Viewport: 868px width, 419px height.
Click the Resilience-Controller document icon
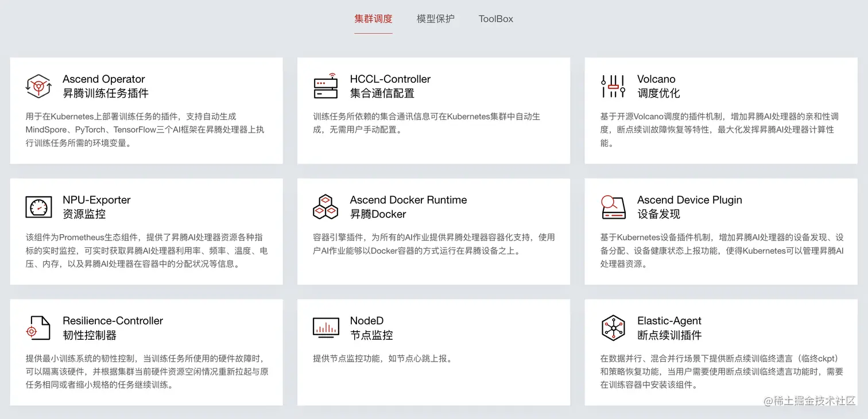(38, 328)
